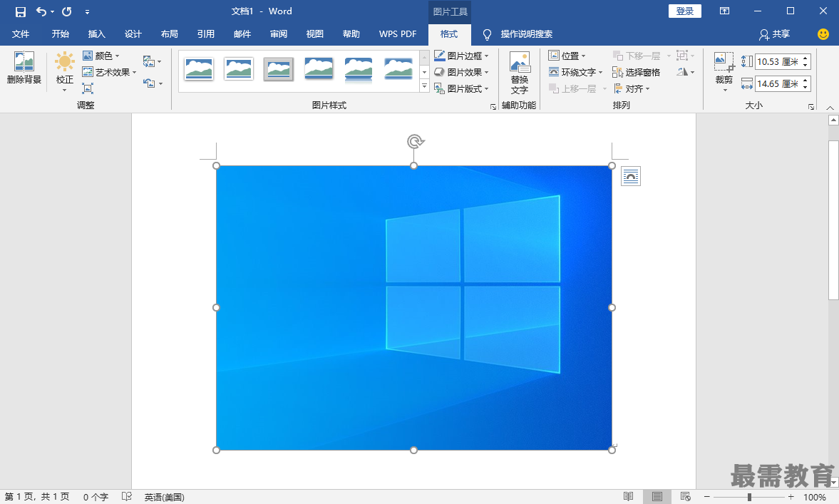The image size is (839, 504).
Task: Click the Layout Options icon beside picture
Action: click(x=631, y=177)
